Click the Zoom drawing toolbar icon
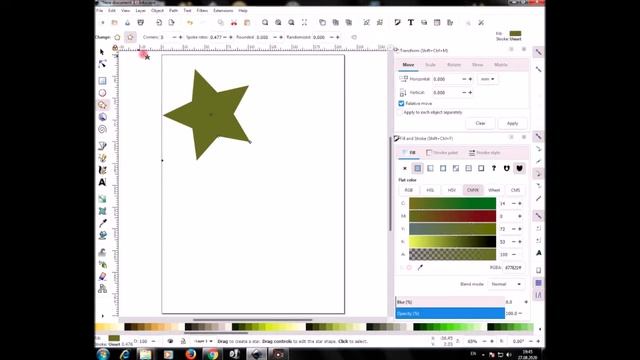Viewport: 640px width, 360px height. click(278, 22)
